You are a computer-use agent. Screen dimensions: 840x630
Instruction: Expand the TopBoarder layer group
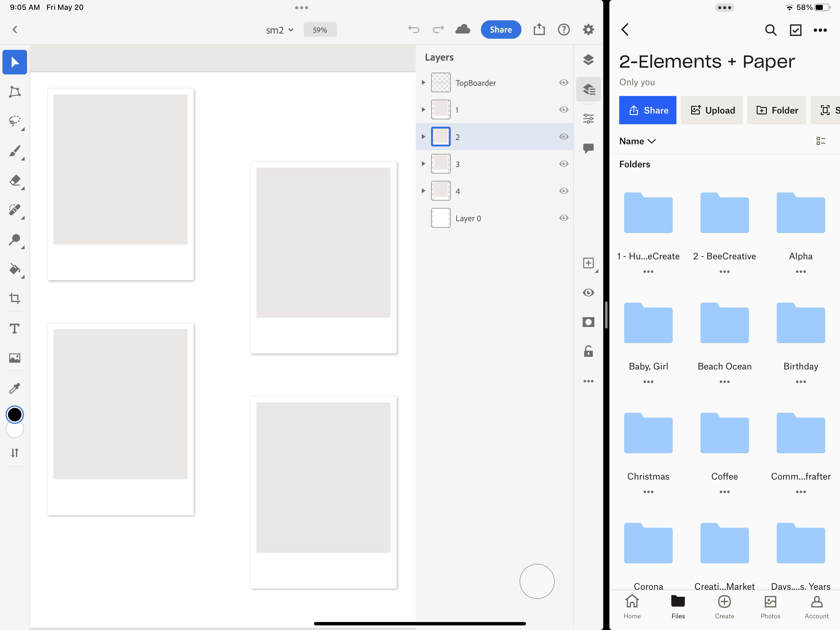point(423,82)
